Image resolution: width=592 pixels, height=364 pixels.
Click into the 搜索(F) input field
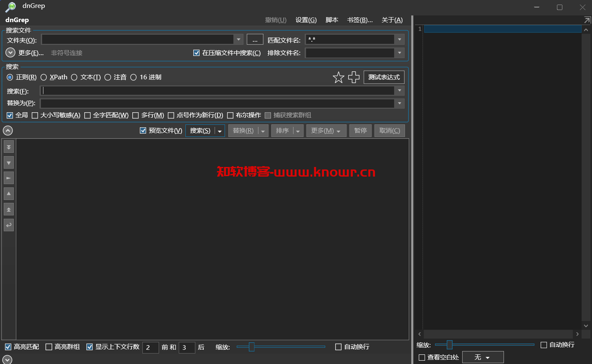217,91
